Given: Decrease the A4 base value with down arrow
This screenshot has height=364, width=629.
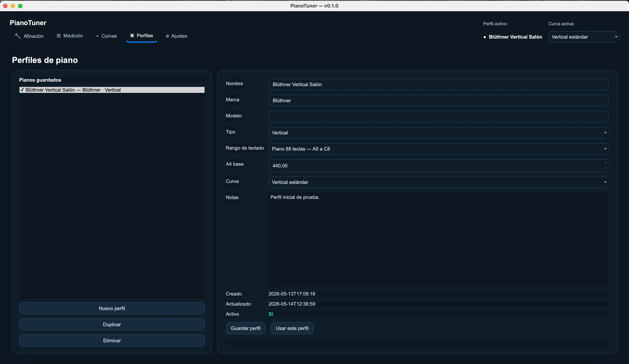Looking at the screenshot, I should point(606,168).
